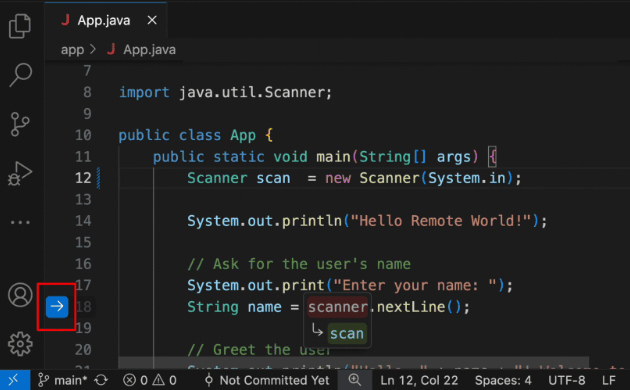Viewport: 630px width, 390px height.
Task: Change indentation via Spaces: 4
Action: coord(503,380)
